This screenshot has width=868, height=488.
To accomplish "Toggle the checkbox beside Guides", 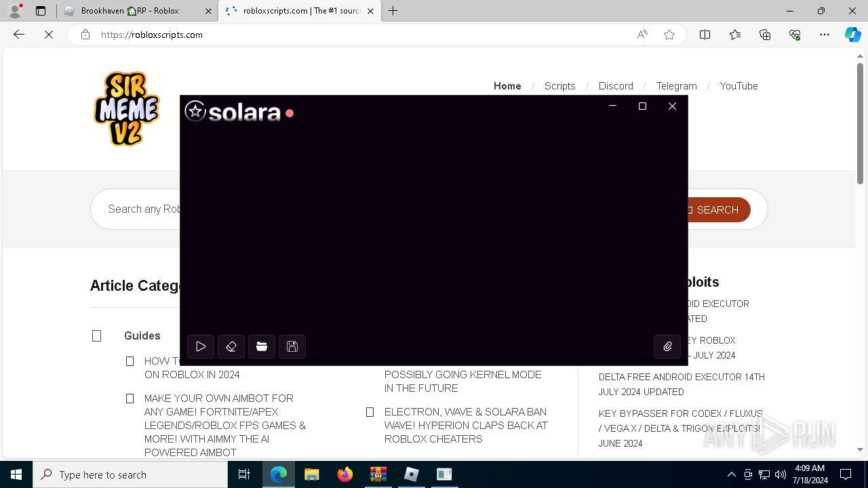I will click(x=96, y=336).
